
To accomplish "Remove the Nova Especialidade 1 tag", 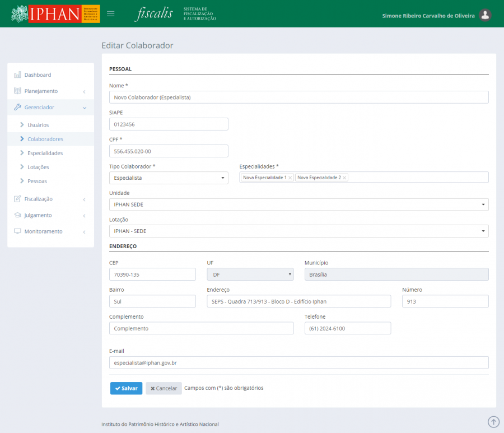I will (290, 178).
